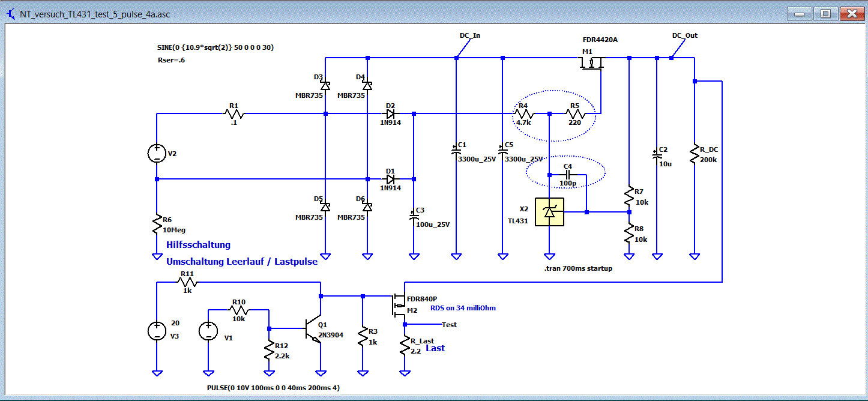Click the 200k value of R_DC
The width and height of the screenshot is (868, 401).
point(708,160)
